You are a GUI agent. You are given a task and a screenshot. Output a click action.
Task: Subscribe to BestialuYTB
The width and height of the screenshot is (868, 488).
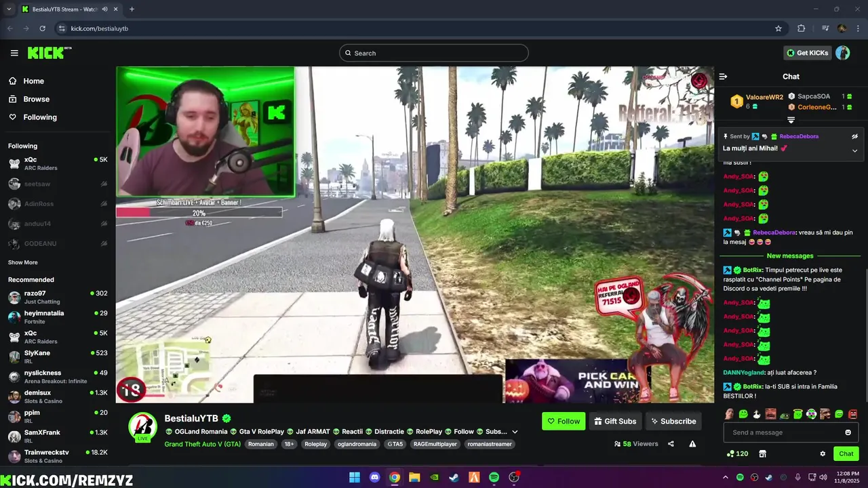673,421
